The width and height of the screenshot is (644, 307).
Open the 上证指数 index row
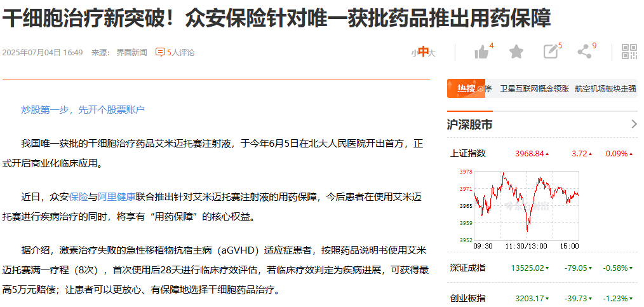coord(467,153)
